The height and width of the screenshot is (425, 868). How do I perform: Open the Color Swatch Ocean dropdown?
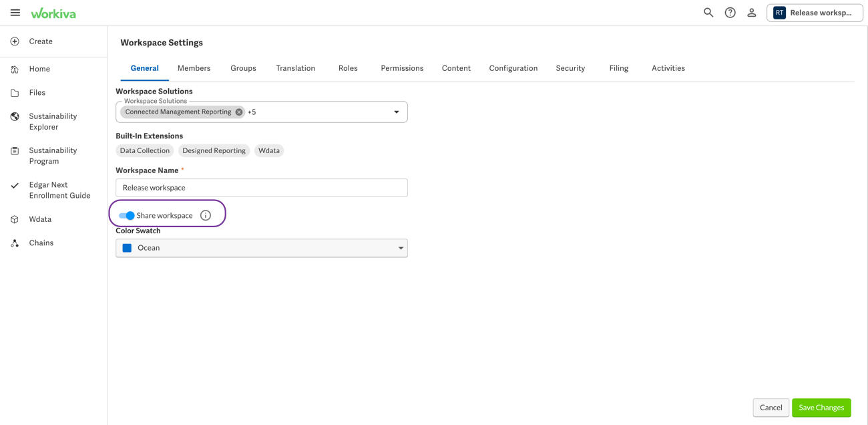point(262,248)
